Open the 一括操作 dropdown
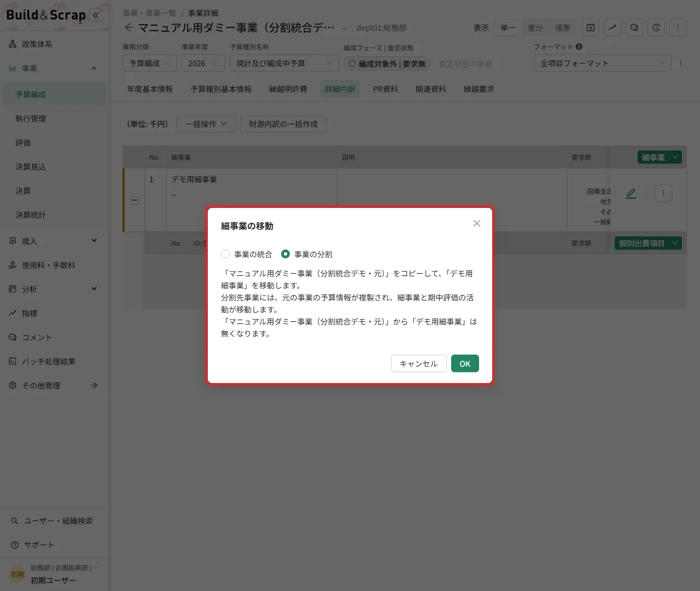This screenshot has width=700, height=591. tap(206, 124)
